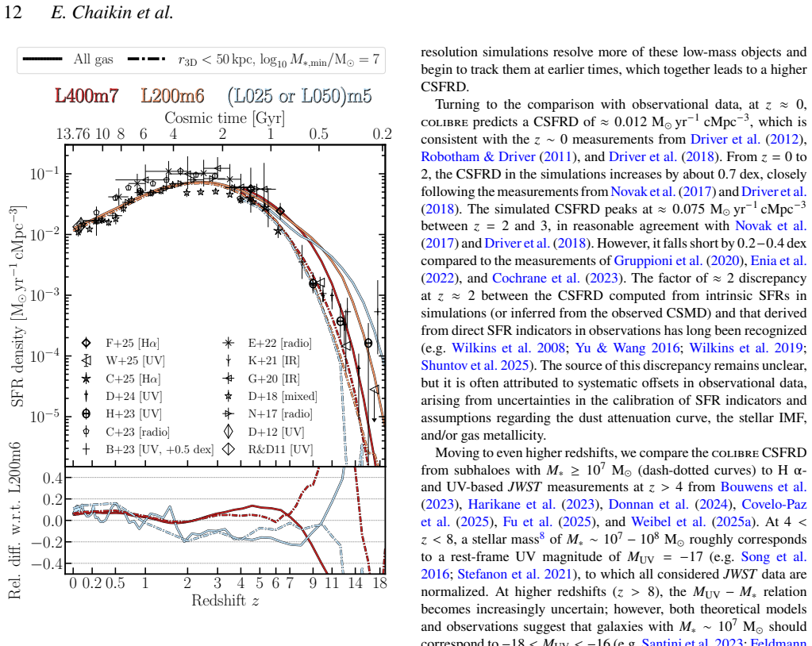Click the (L025 or L050)m5 label
The image size is (812, 646).
pos(299,96)
